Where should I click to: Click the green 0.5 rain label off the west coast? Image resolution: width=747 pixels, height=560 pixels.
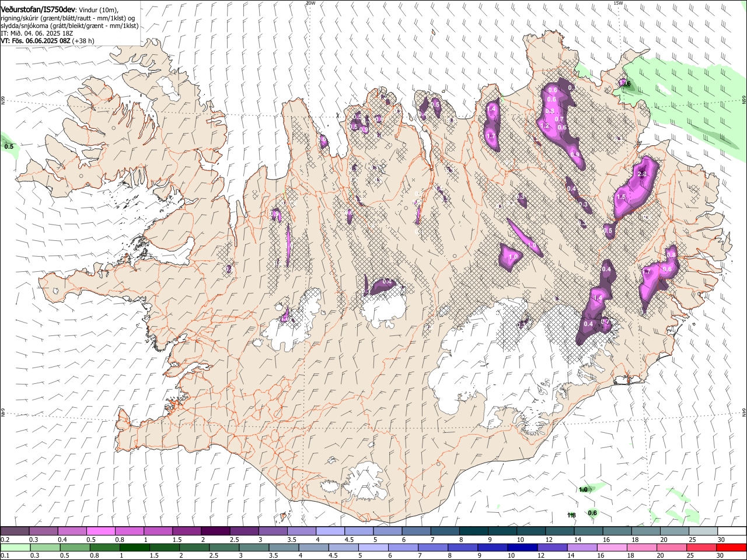9,147
